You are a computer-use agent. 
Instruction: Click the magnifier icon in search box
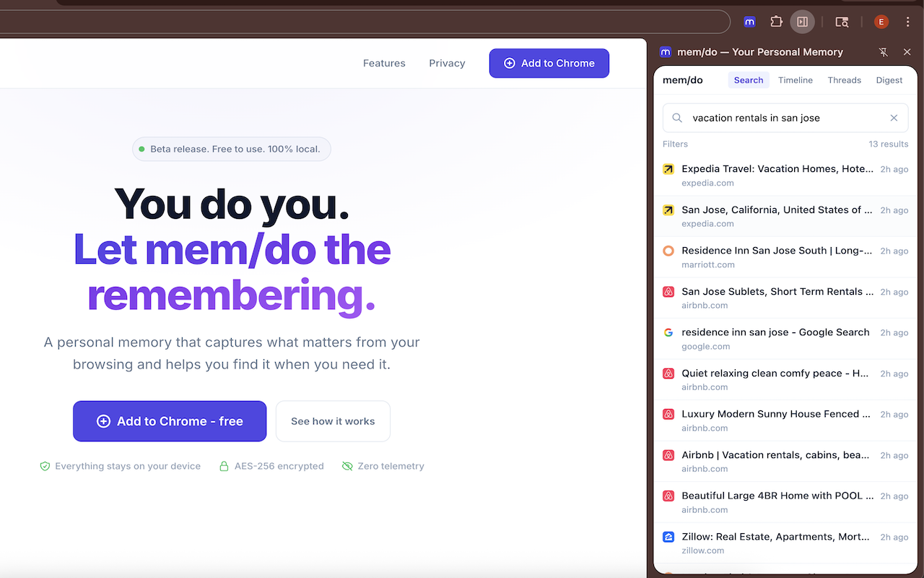coord(677,118)
